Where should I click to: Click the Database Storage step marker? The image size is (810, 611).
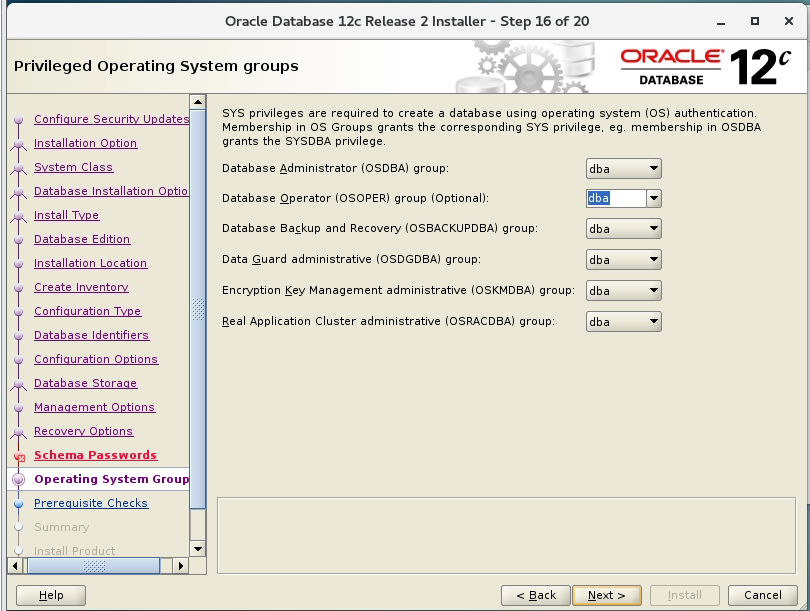coord(19,384)
